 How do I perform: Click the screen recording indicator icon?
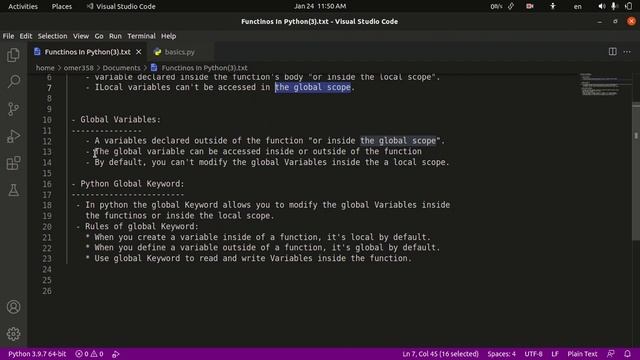tap(530, 6)
